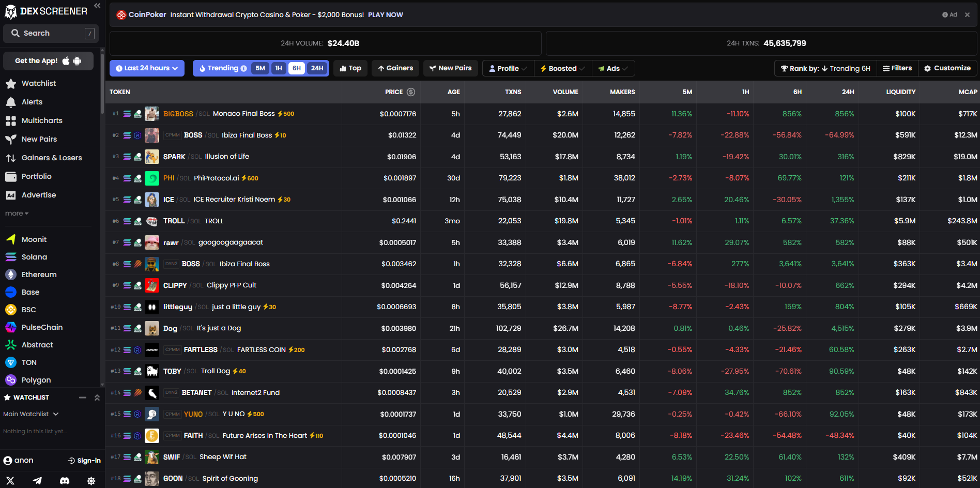This screenshot has height=488, width=980.
Task: Open the Multicharts sidebar item
Action: 41,120
